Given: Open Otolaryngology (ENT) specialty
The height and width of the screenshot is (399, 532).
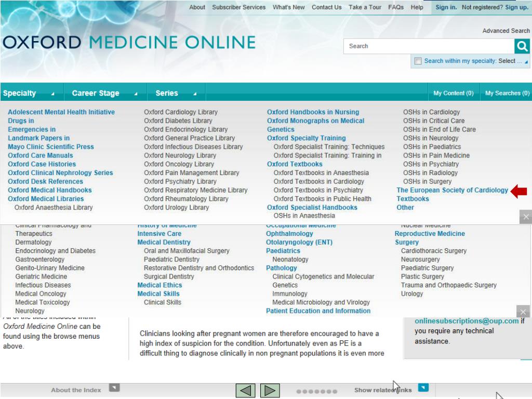Looking at the screenshot, I should click(x=299, y=242).
